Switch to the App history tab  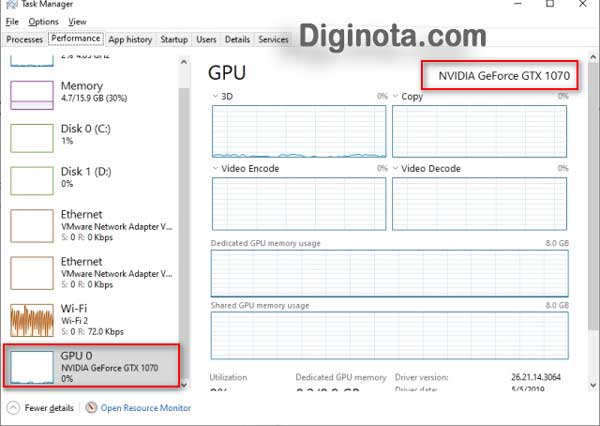coord(130,39)
